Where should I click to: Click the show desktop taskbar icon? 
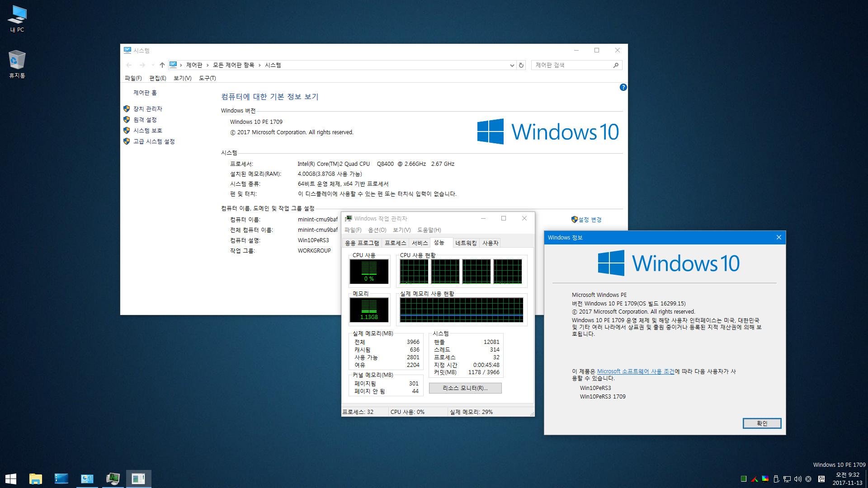[61, 479]
